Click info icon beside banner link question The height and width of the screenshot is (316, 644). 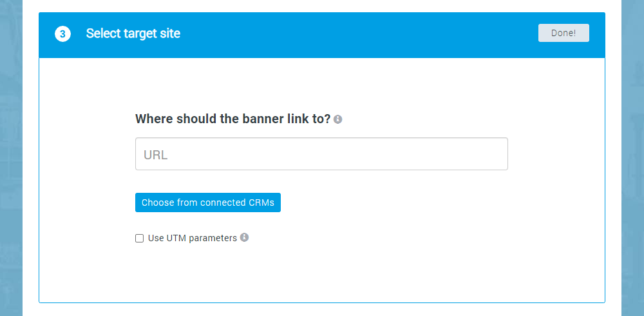(x=338, y=119)
